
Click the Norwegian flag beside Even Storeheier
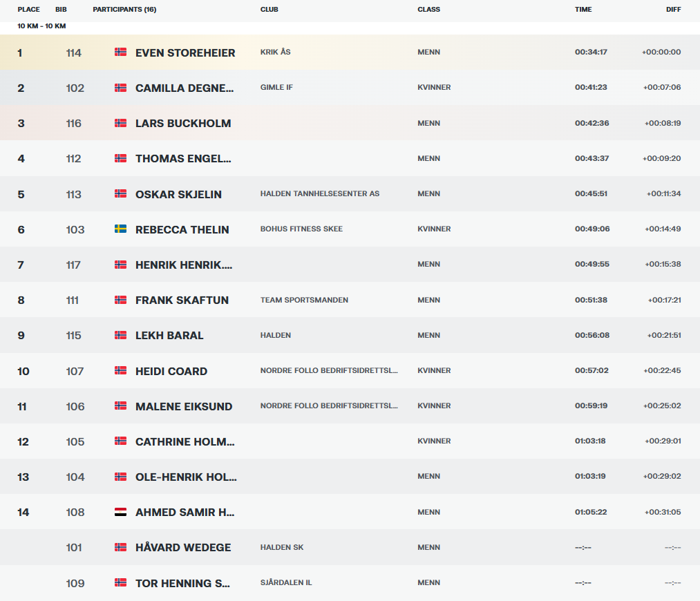click(120, 53)
